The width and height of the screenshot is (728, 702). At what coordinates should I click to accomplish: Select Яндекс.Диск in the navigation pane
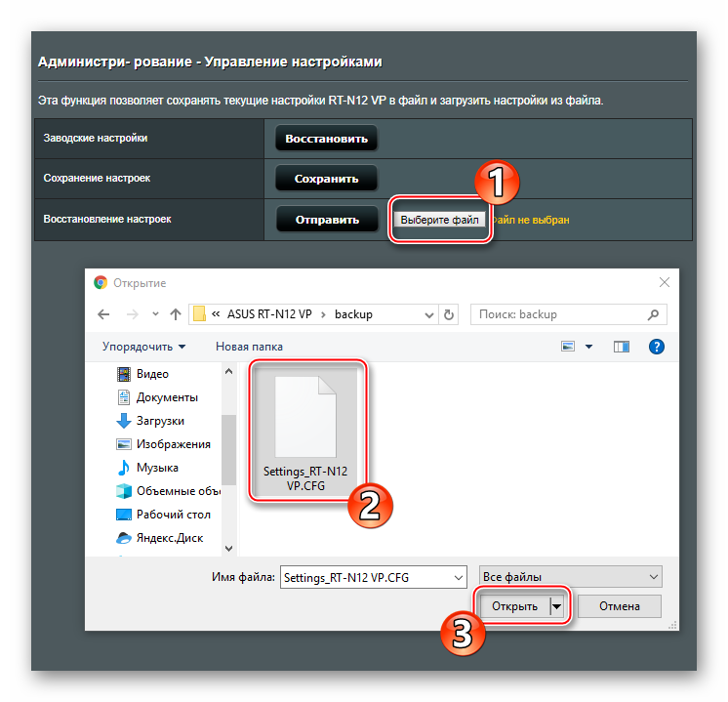pyautogui.click(x=170, y=538)
